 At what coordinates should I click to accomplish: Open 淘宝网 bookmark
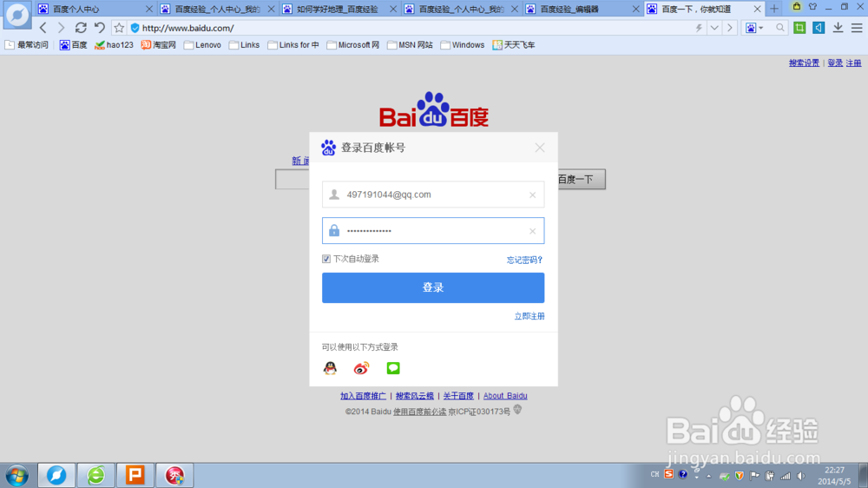point(158,45)
